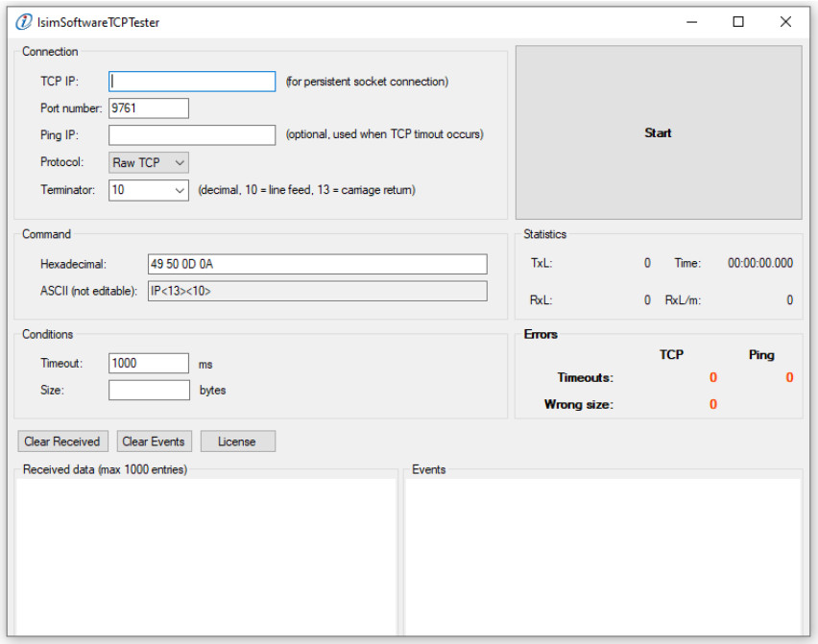
Task: Click the Size bytes input field
Action: (x=149, y=390)
